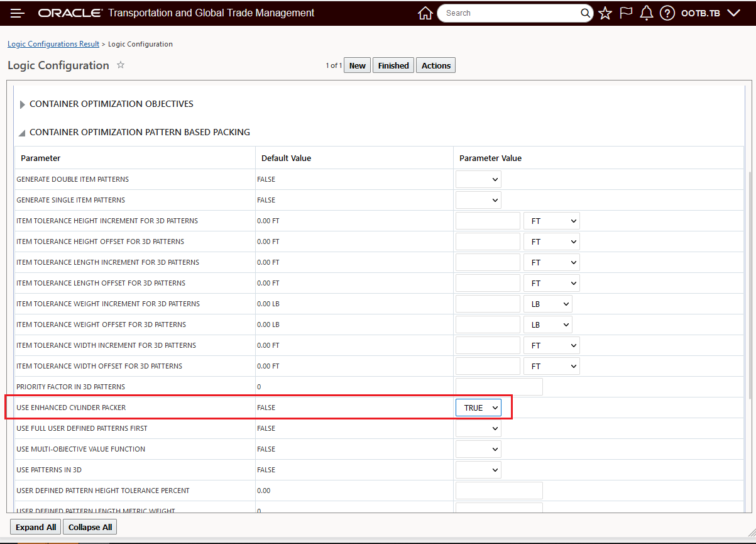Open the flag watchlist icon
This screenshot has height=544, width=756.
tap(626, 13)
